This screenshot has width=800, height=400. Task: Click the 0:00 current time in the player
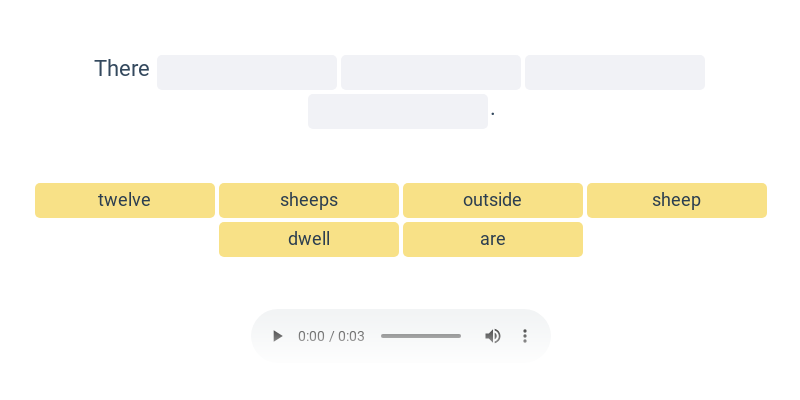click(311, 336)
